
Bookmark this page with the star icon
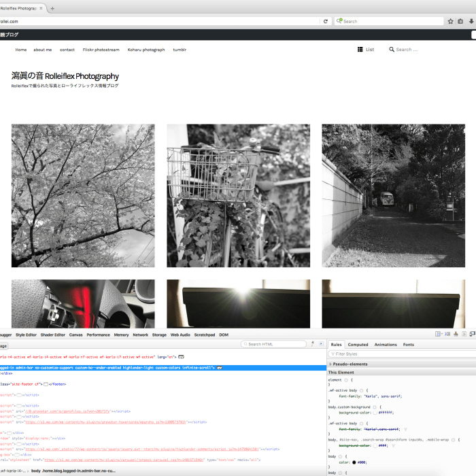point(450,21)
